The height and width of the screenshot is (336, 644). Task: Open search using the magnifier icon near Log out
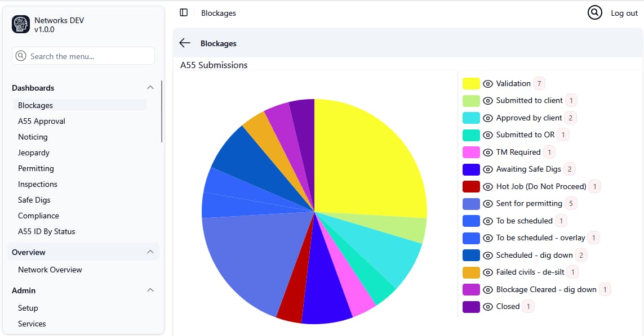594,12
